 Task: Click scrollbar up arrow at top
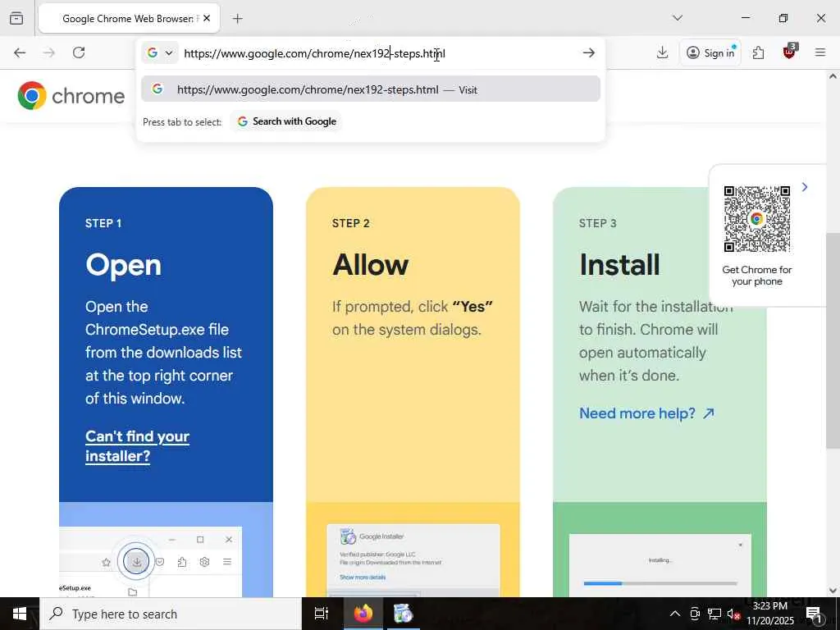(833, 76)
